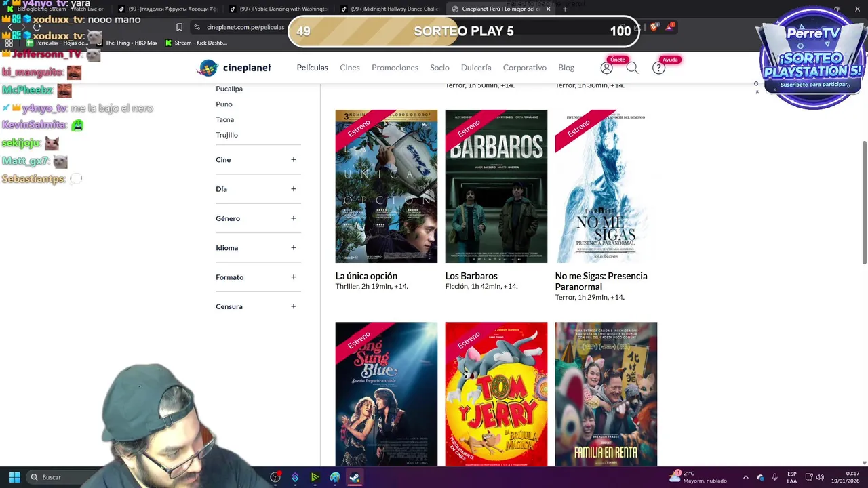
Task: Open the Steam icon in the taskbar
Action: point(355,477)
